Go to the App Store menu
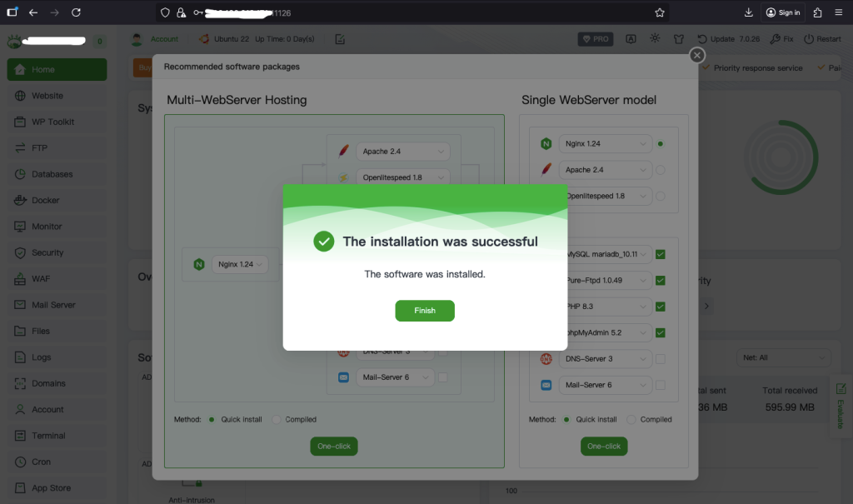853x504 pixels. [51, 488]
